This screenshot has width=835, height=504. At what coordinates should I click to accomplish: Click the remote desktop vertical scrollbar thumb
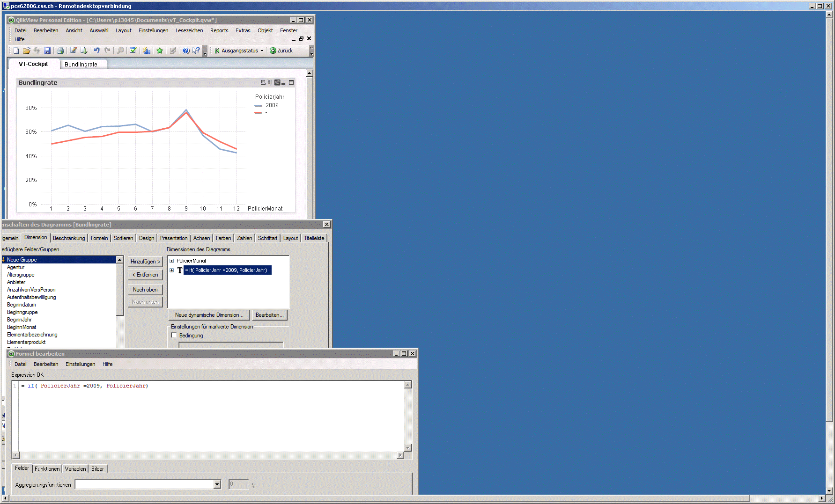pos(829,220)
